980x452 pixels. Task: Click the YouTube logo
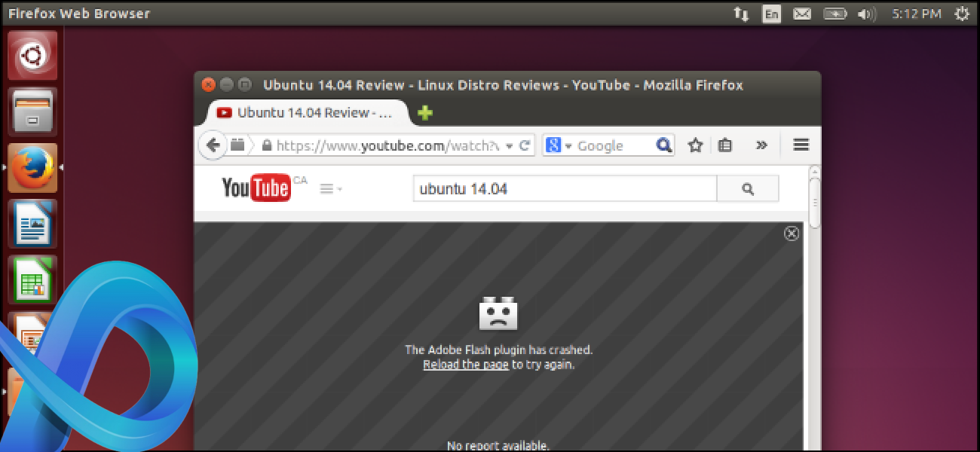(256, 188)
